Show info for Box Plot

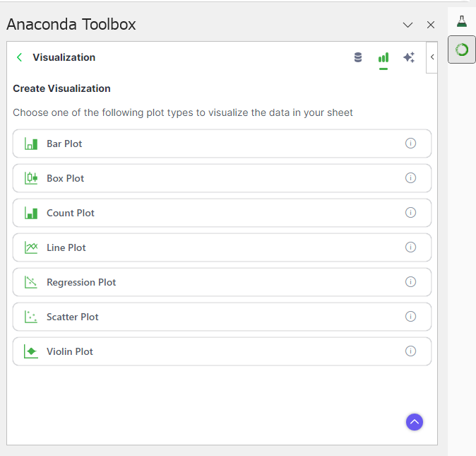coord(410,177)
